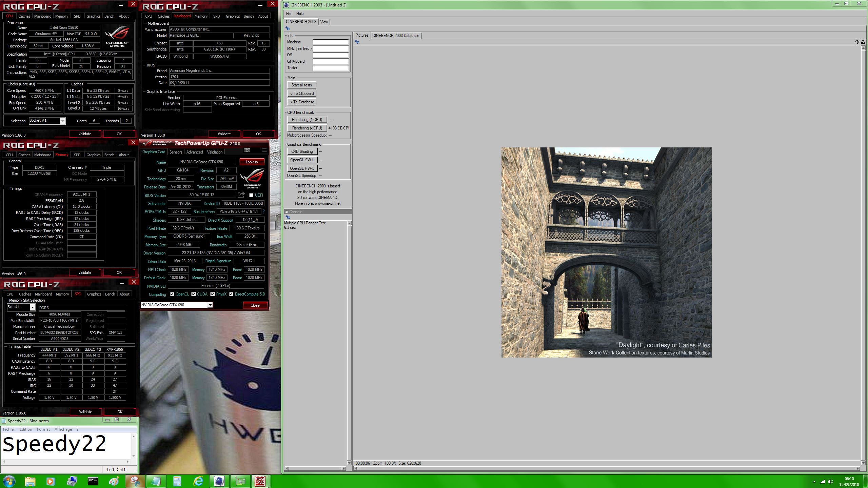Screen dimensions: 868x488
Task: Toggle the UEFI checkbox in GPU-Z
Action: (x=251, y=195)
